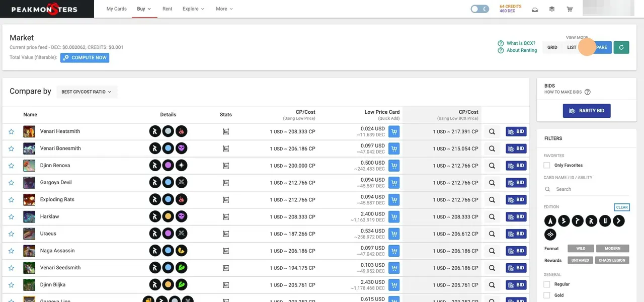This screenshot has width=644, height=302.
Task: Add Naga Assassin low price card to cart
Action: [x=394, y=251]
